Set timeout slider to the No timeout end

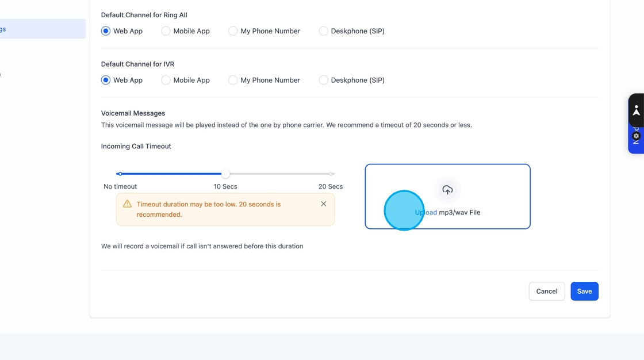[x=120, y=174]
